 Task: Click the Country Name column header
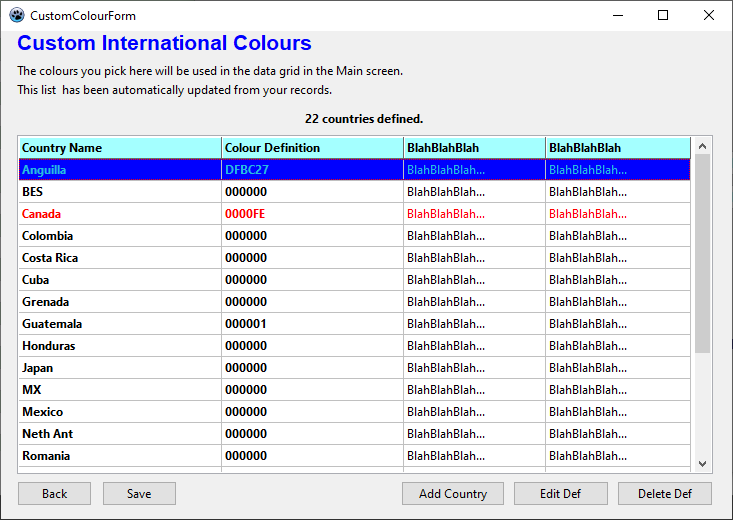120,148
